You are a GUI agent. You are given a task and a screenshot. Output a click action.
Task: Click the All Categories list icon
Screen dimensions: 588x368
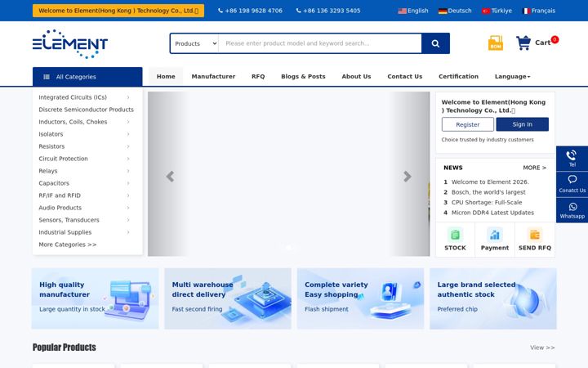coord(47,77)
